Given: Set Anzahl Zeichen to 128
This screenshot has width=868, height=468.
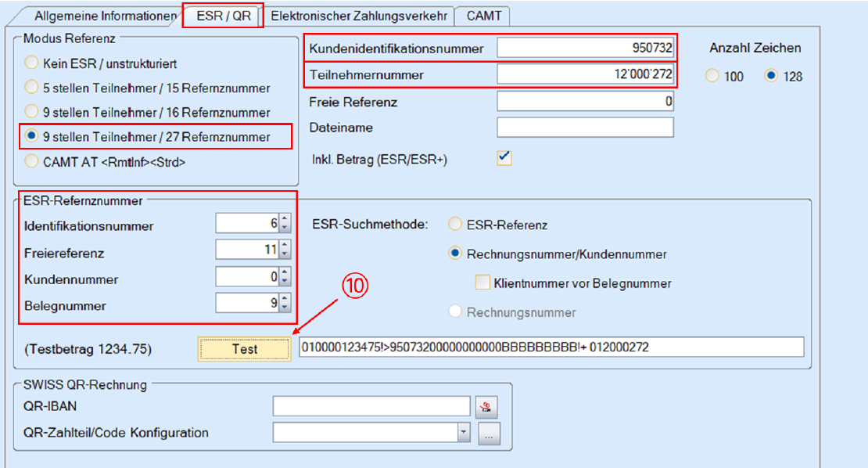Looking at the screenshot, I should [784, 77].
